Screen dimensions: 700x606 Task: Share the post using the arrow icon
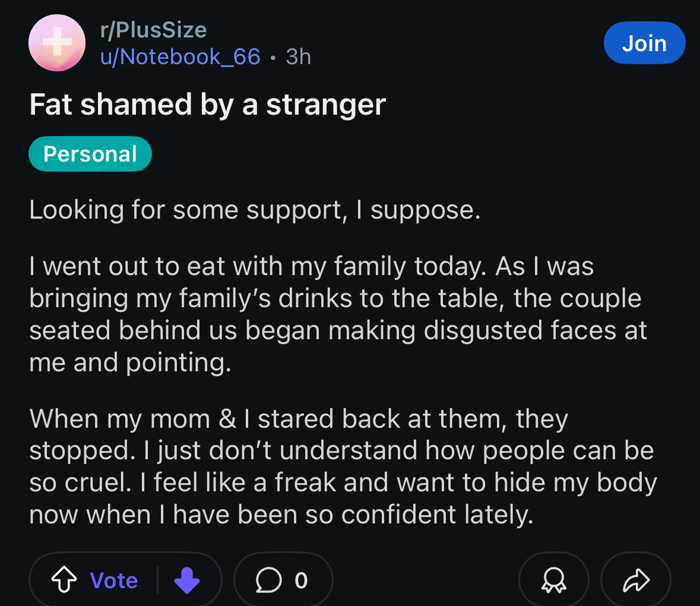point(636,580)
